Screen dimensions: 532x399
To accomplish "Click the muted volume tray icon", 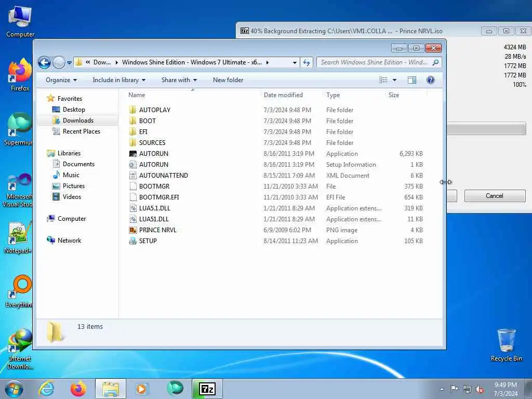I will (480, 389).
